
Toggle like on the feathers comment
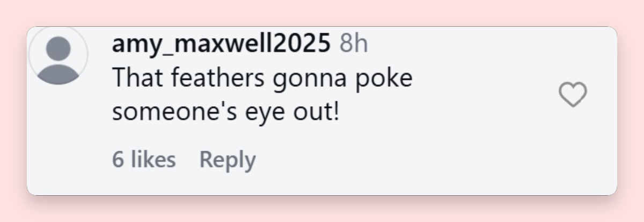tap(573, 95)
